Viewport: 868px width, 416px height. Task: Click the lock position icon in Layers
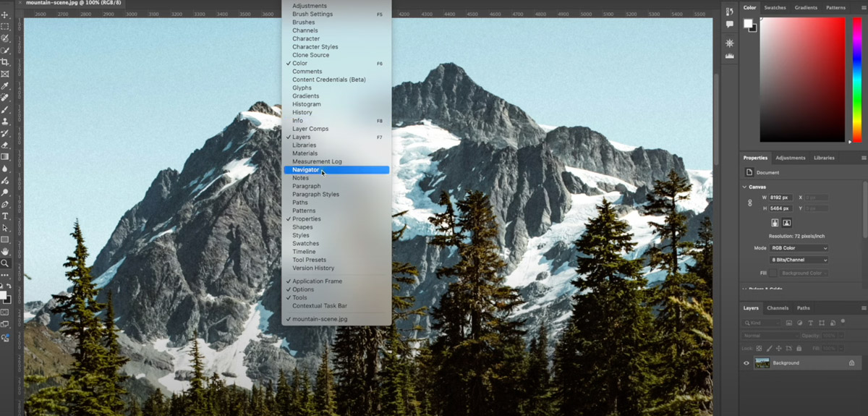779,348
